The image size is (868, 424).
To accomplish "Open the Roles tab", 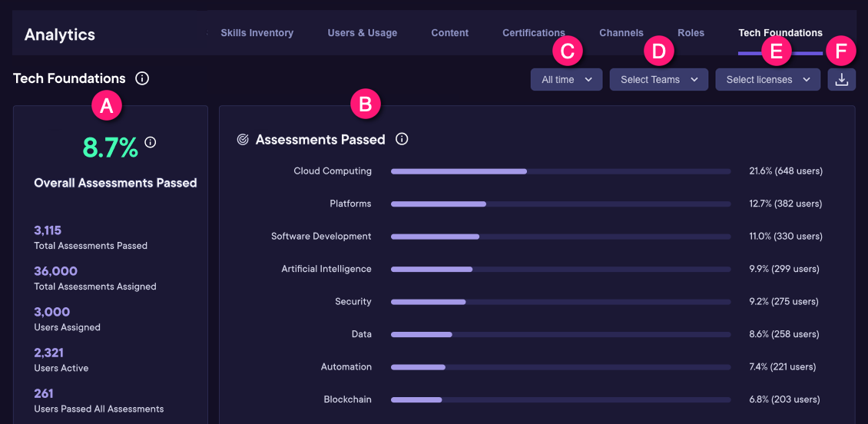I will 691,33.
